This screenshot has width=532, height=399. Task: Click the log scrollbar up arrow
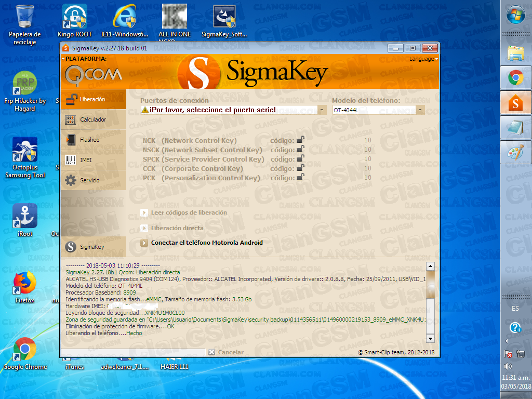click(430, 266)
